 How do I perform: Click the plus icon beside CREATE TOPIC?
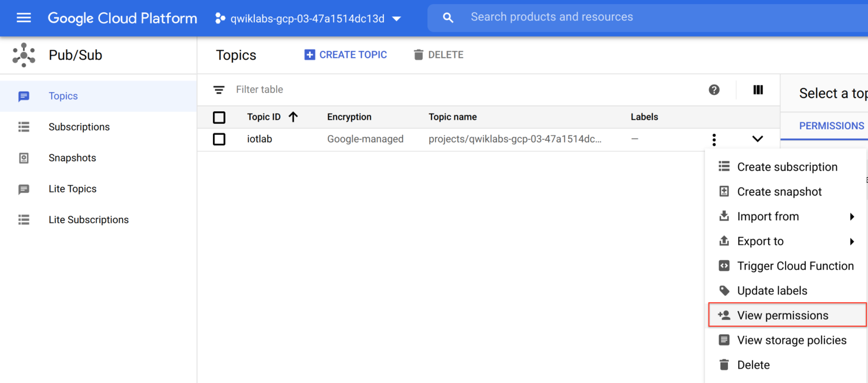[310, 55]
